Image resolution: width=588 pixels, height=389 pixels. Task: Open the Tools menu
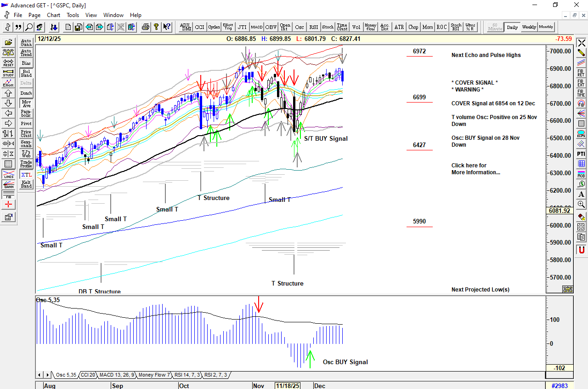pyautogui.click(x=73, y=15)
